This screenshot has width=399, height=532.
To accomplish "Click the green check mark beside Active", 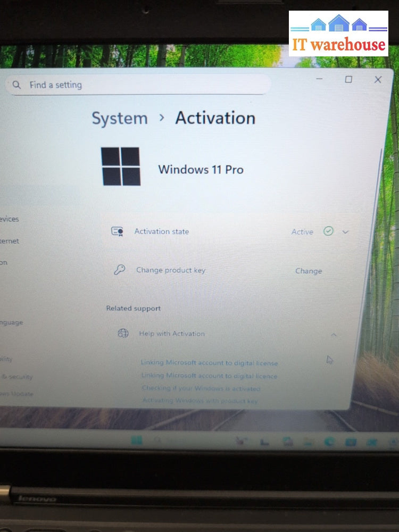I will [328, 231].
